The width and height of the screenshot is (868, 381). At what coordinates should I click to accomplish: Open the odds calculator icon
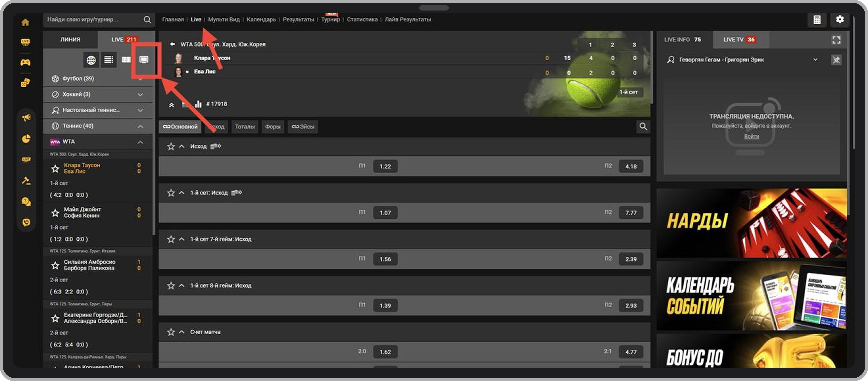point(817,20)
